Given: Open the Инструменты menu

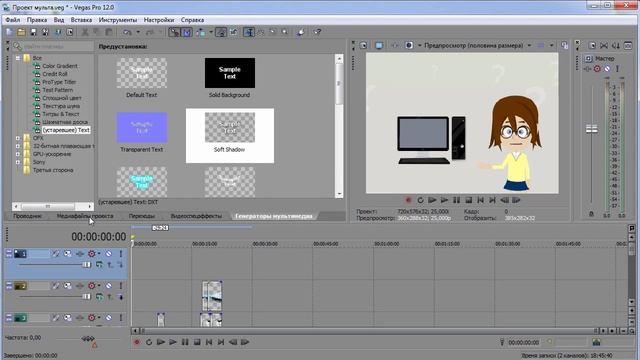Looking at the screenshot, I should tap(118, 20).
